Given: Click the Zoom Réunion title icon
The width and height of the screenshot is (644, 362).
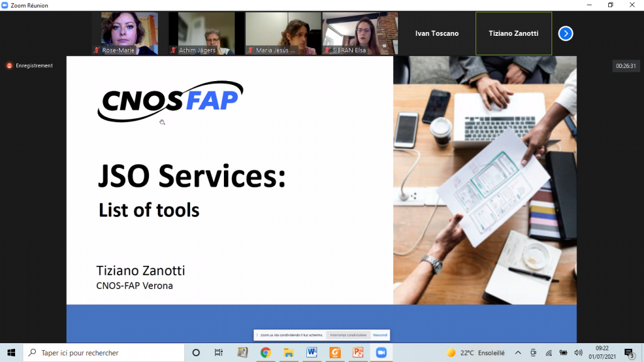Looking at the screenshot, I should point(4,5).
